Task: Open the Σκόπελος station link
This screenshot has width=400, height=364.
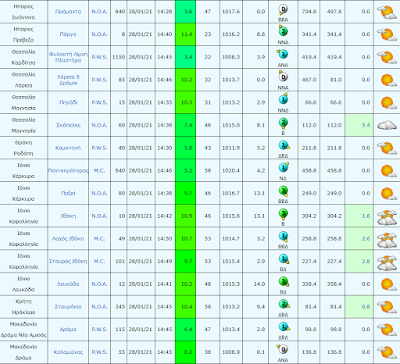Action: click(68, 125)
